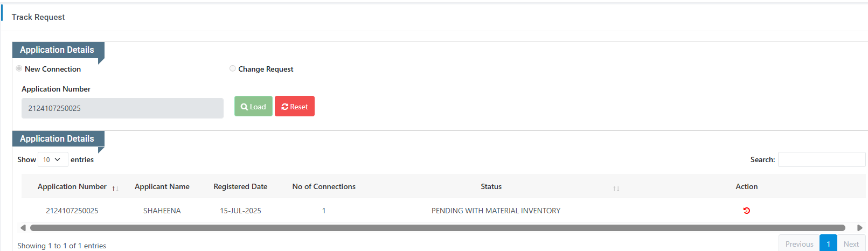Sort by Application Number column arrows
Viewport: 868px width, 251px height.
(115, 189)
